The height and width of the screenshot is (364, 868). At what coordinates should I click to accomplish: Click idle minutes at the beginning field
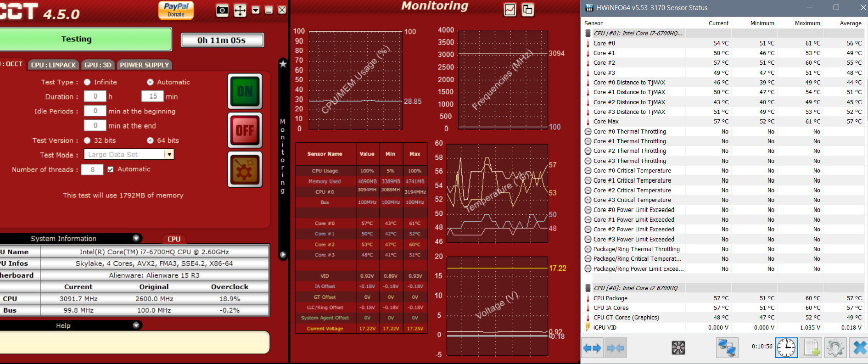[x=95, y=111]
